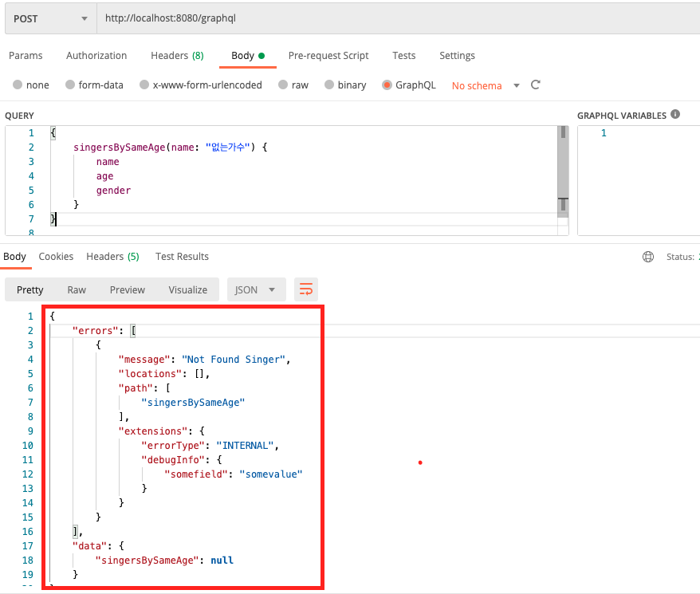
Task: Select the Pretty response view
Action: click(30, 290)
